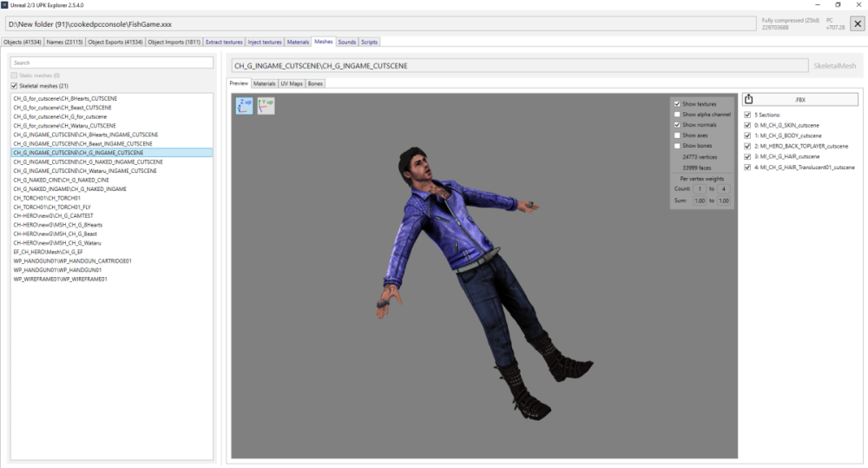Select CH_TORCH01_FLY mesh
Image resolution: width=868 pixels, height=468 pixels.
tap(111, 207)
